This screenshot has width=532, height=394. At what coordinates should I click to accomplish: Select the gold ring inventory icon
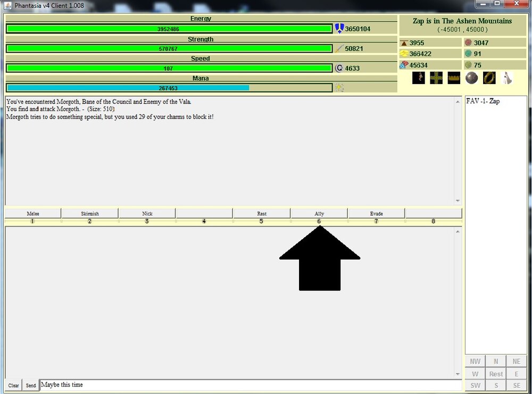pyautogui.click(x=488, y=78)
